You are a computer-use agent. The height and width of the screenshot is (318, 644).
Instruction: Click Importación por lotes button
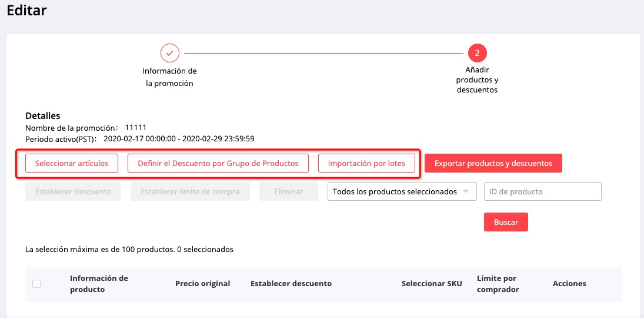click(x=366, y=163)
